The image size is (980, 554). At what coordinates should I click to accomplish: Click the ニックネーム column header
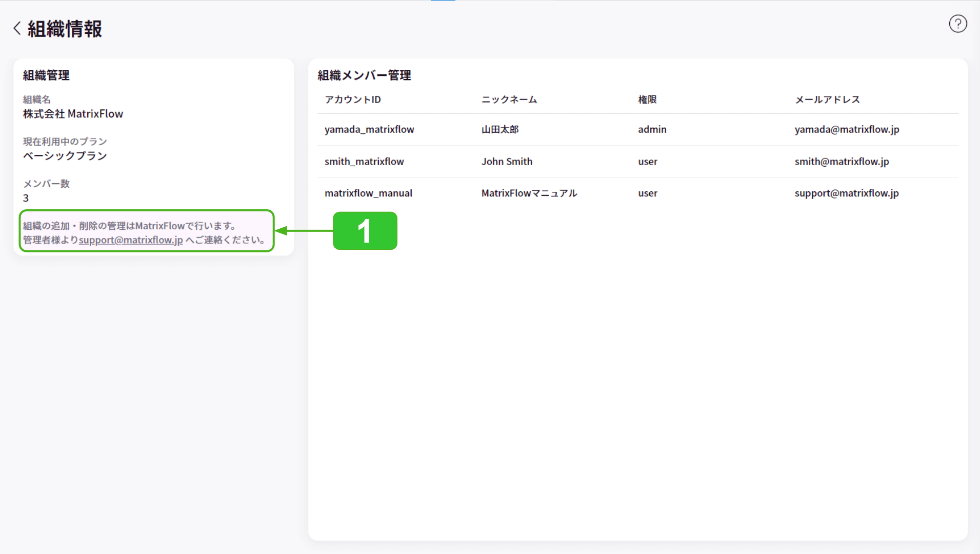(509, 100)
